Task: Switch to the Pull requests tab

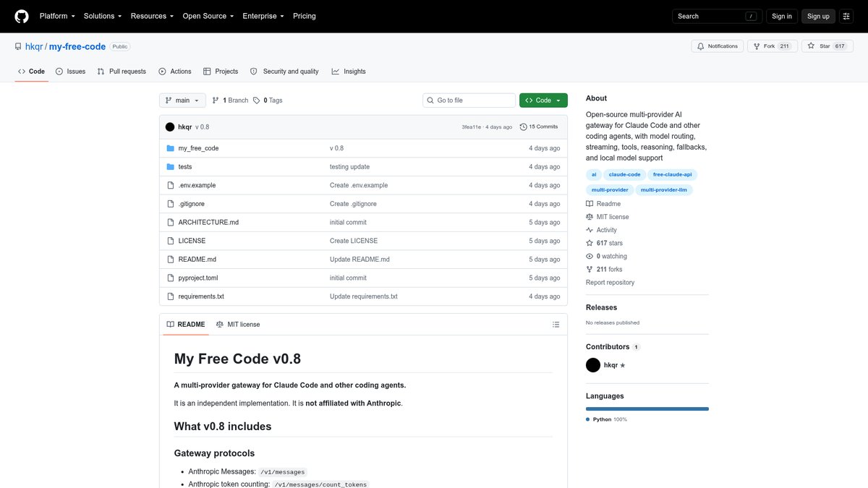Action: click(122, 72)
